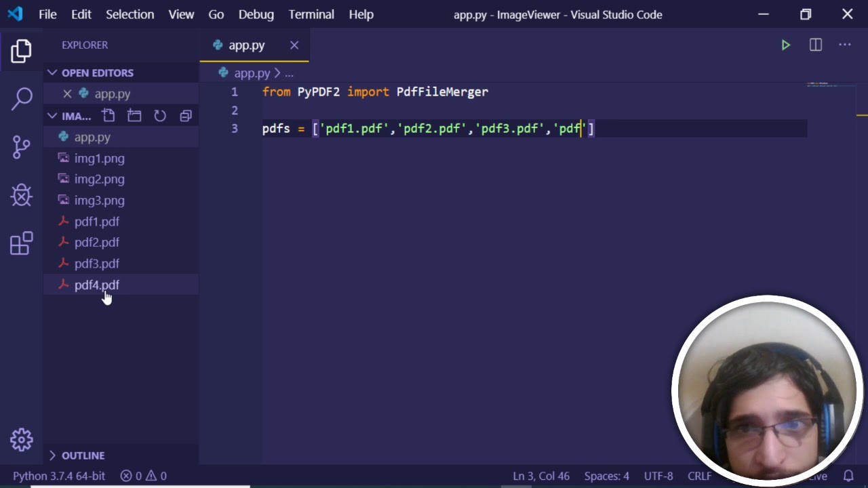
Task: Change the CRLF line ending setting
Action: 699,476
